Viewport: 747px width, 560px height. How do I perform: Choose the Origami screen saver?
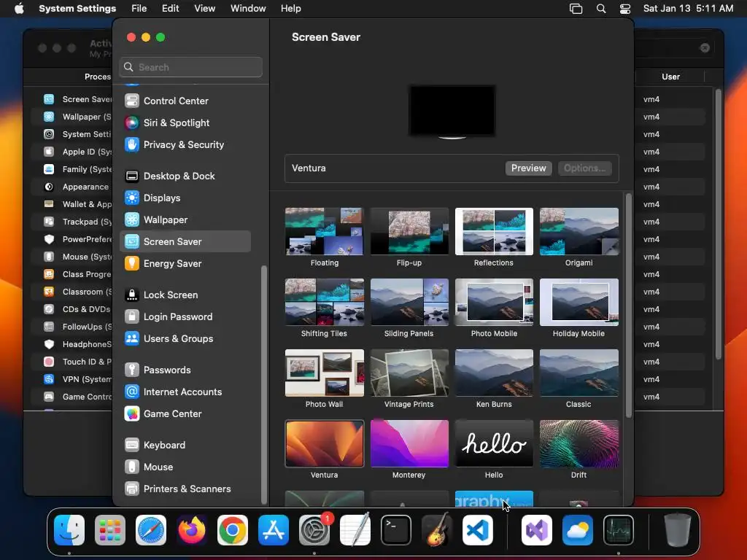tap(578, 231)
